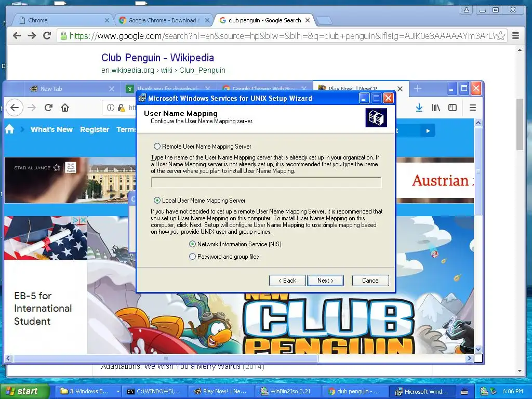Open Firefox library icon
This screenshot has height=399, width=532.
click(436, 108)
